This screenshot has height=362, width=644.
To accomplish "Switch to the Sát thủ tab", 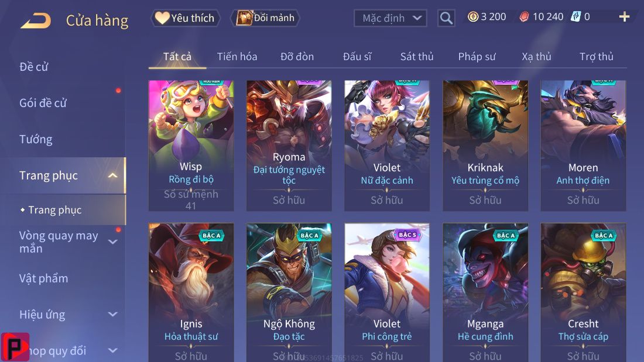I will [417, 57].
